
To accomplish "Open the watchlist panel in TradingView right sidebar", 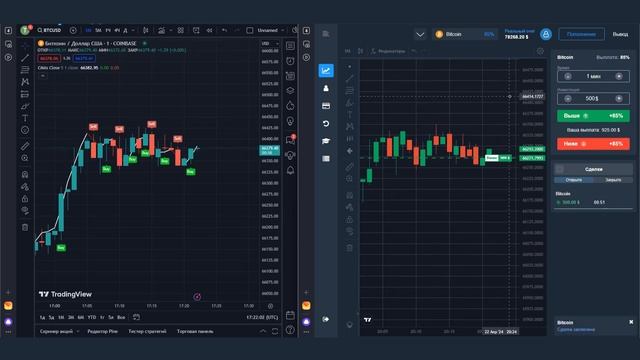I will tap(290, 45).
